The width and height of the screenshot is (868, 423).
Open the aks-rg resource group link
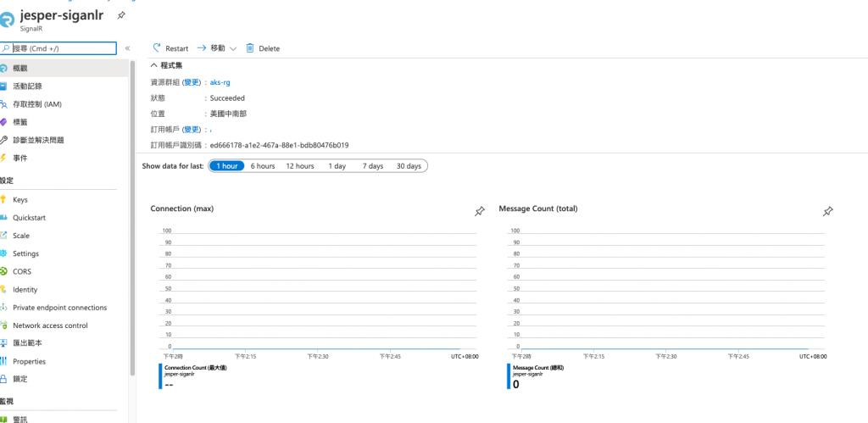(220, 82)
